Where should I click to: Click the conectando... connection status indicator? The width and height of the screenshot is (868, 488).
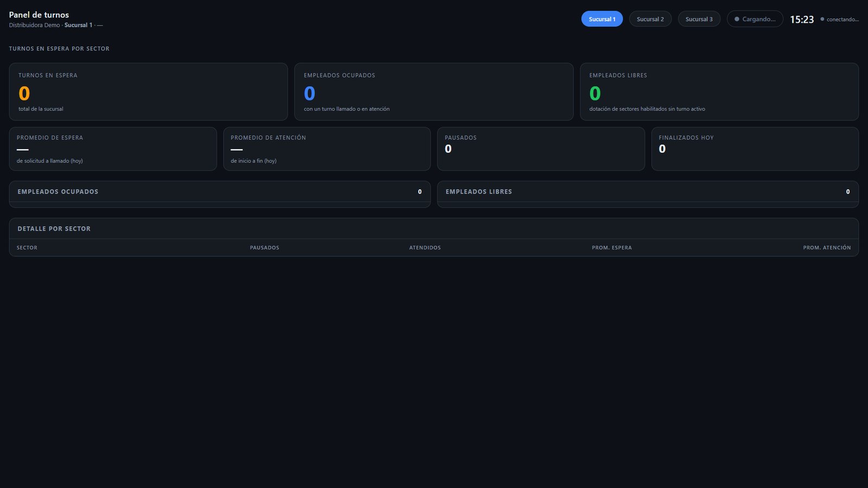839,20
